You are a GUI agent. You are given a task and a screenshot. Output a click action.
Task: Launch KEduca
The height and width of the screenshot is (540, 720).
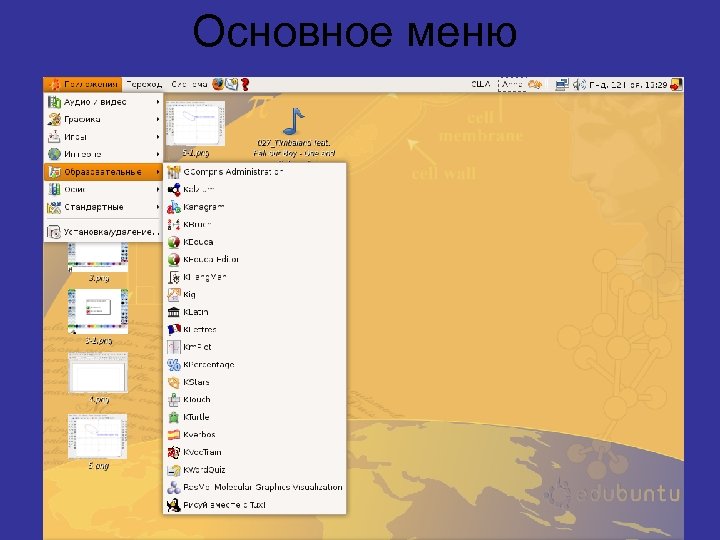(x=254, y=242)
